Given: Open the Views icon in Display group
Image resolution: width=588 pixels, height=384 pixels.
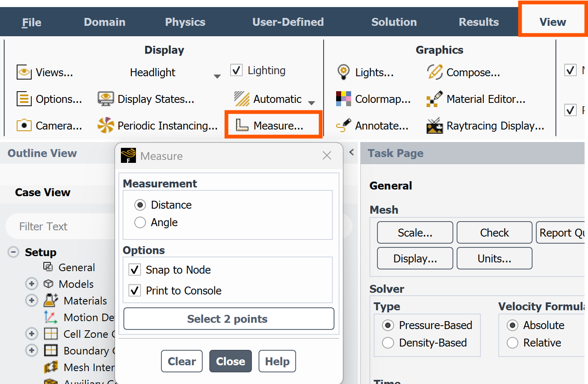Looking at the screenshot, I should tap(24, 72).
